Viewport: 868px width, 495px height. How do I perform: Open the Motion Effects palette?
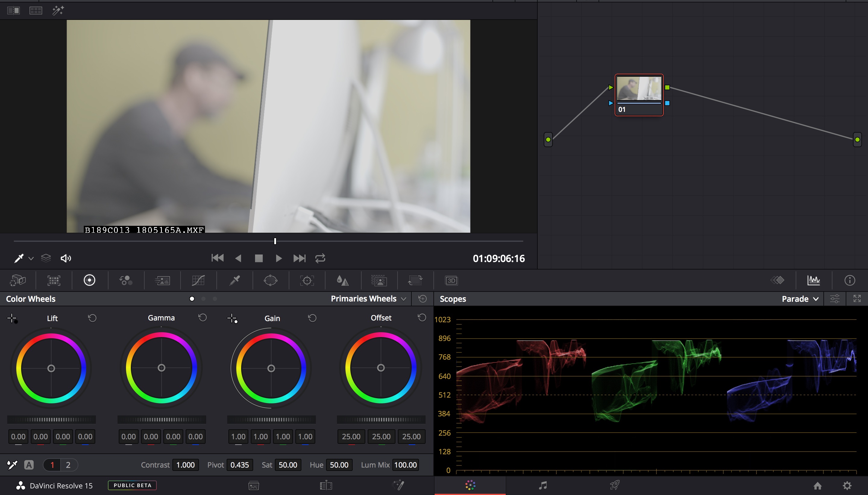pyautogui.click(x=162, y=280)
